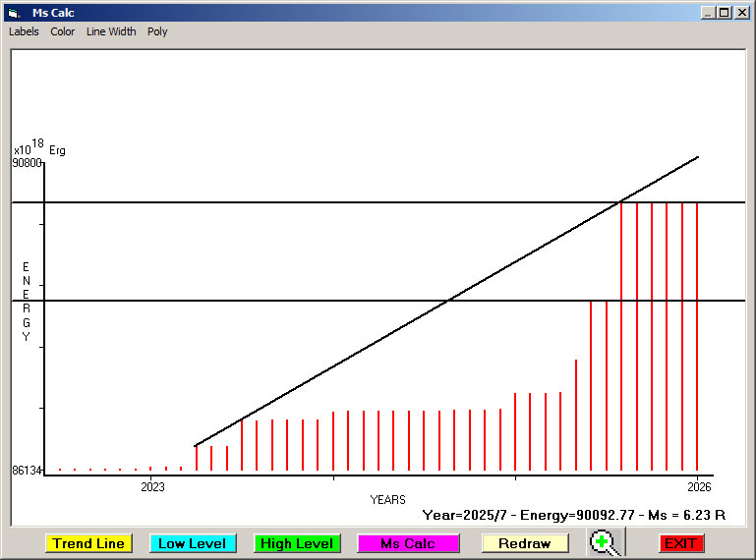Click the 2026 label on the years axis
Viewport: 756px width, 560px height.
[x=699, y=486]
